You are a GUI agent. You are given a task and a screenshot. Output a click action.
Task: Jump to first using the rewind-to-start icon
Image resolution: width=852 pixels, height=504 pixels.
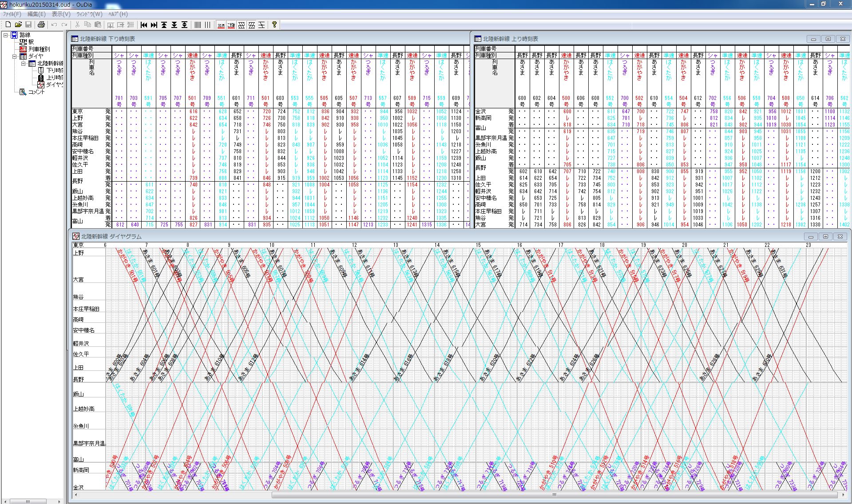pos(144,25)
